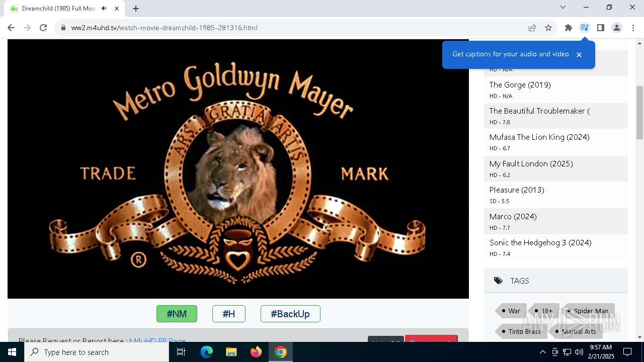The image size is (644, 362).
Task: Open the Extensions puzzle icon
Action: 569,28
